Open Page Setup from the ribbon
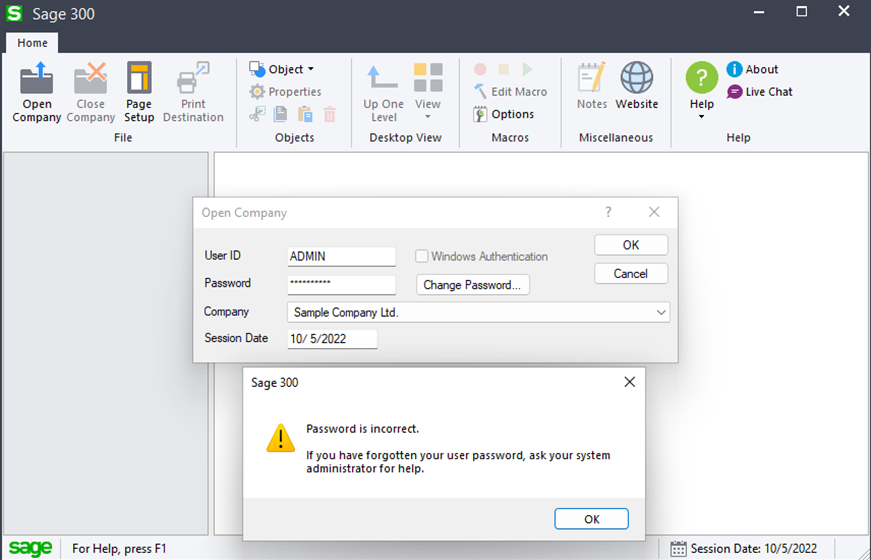This screenshot has height=560, width=871. [139, 78]
